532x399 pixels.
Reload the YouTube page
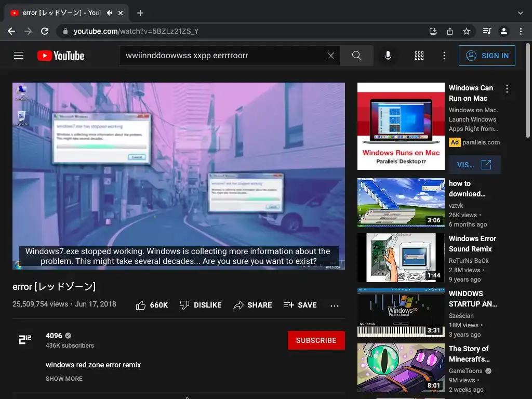tap(45, 31)
